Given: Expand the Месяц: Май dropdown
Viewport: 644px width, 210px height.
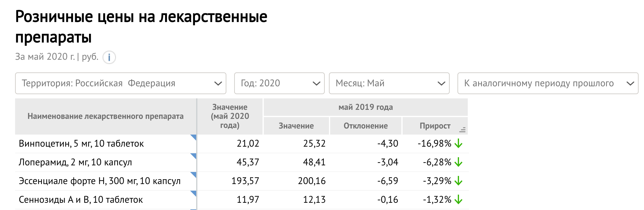Looking at the screenshot, I should tap(389, 83).
